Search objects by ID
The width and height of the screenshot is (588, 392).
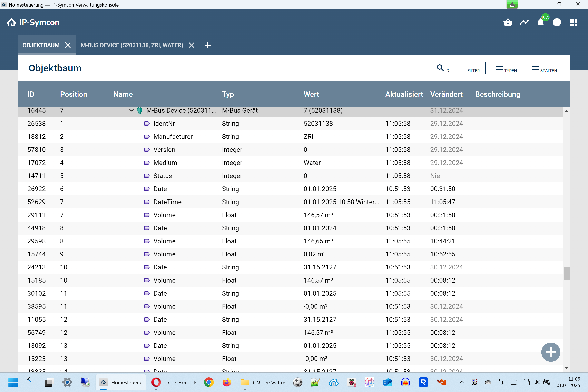point(443,68)
